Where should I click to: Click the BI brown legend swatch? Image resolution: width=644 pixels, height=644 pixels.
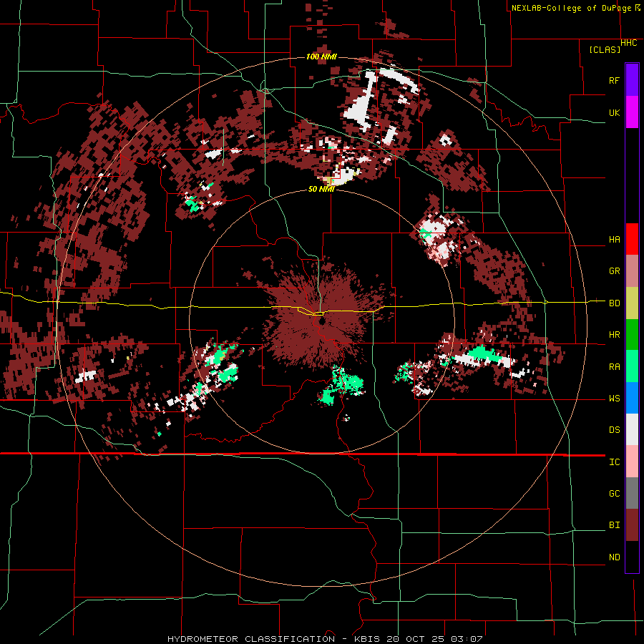632,525
